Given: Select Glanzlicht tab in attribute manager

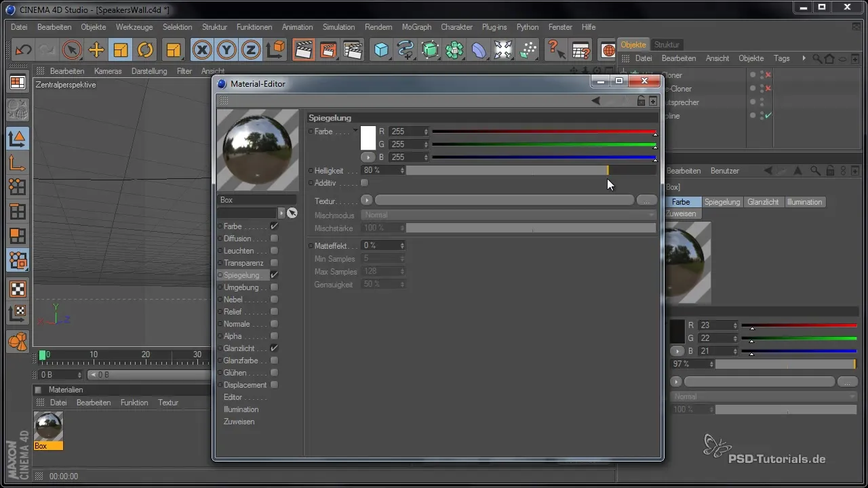Looking at the screenshot, I should click(764, 202).
